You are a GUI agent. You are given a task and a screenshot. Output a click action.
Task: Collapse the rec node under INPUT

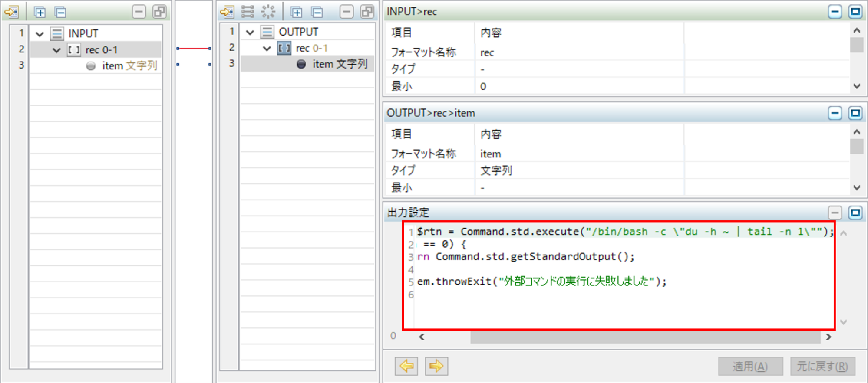pos(56,50)
